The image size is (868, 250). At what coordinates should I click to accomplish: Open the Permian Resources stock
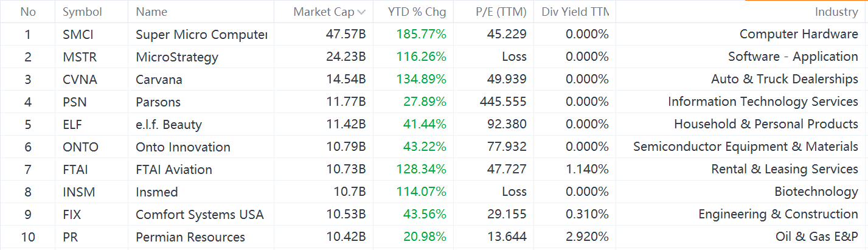(190, 237)
